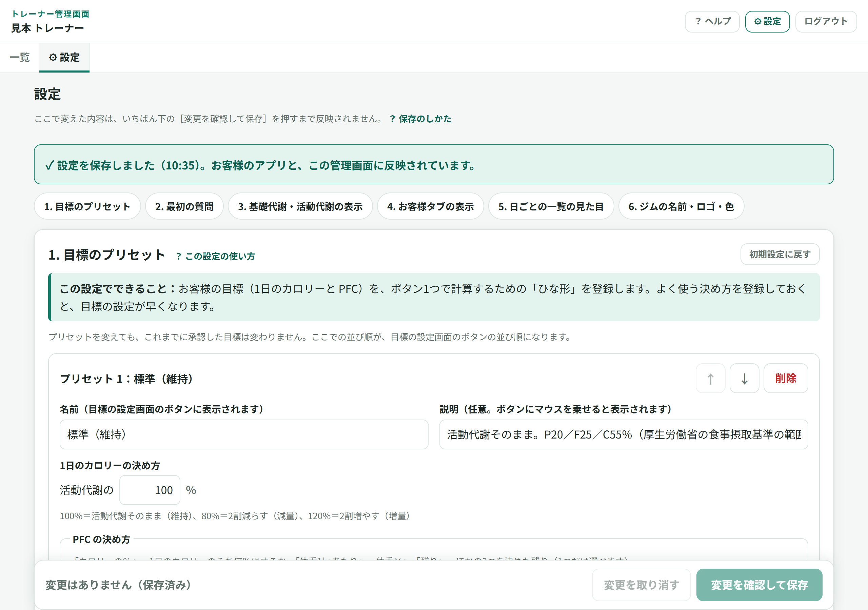Select the 設定 tab under the header
The height and width of the screenshot is (610, 868).
tap(64, 58)
